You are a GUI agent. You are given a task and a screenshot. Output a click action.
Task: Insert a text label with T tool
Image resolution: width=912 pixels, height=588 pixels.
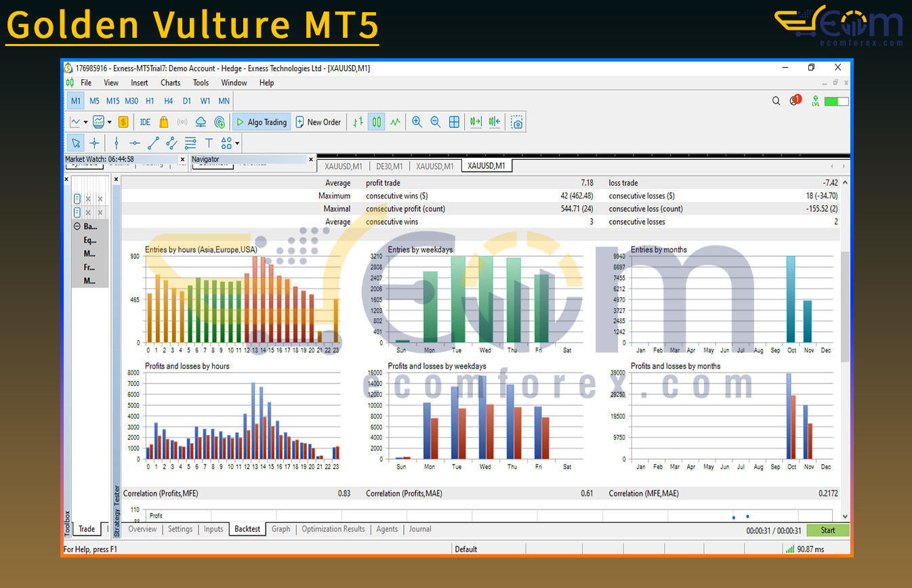[209, 143]
